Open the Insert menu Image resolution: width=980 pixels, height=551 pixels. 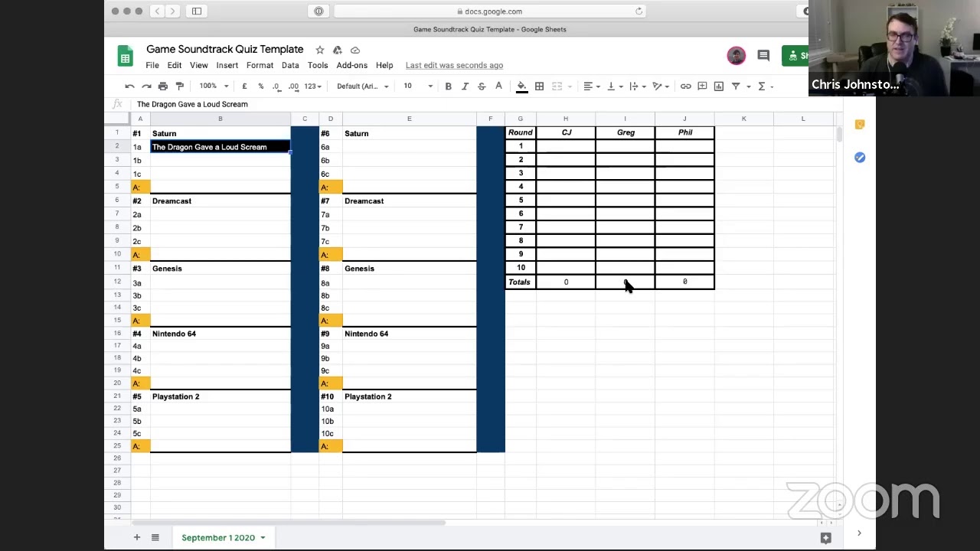pos(227,66)
